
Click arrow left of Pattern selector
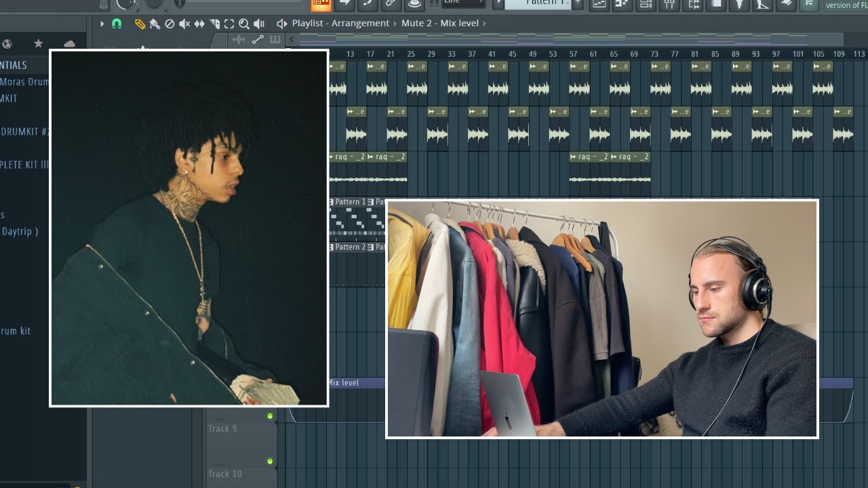pyautogui.click(x=498, y=3)
